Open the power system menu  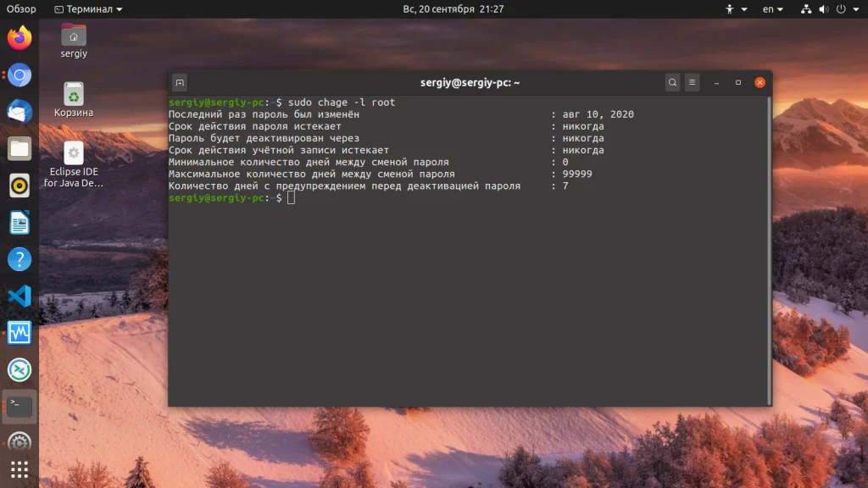(x=841, y=8)
